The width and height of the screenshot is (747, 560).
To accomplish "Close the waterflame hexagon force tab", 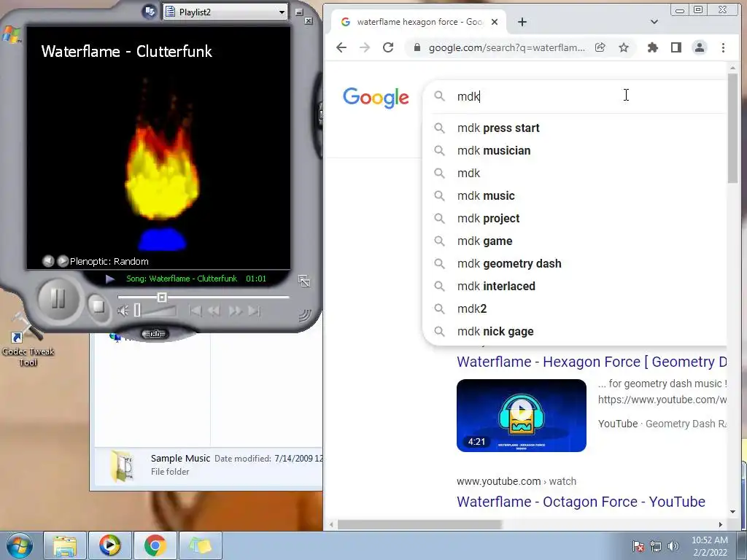I will tap(495, 22).
